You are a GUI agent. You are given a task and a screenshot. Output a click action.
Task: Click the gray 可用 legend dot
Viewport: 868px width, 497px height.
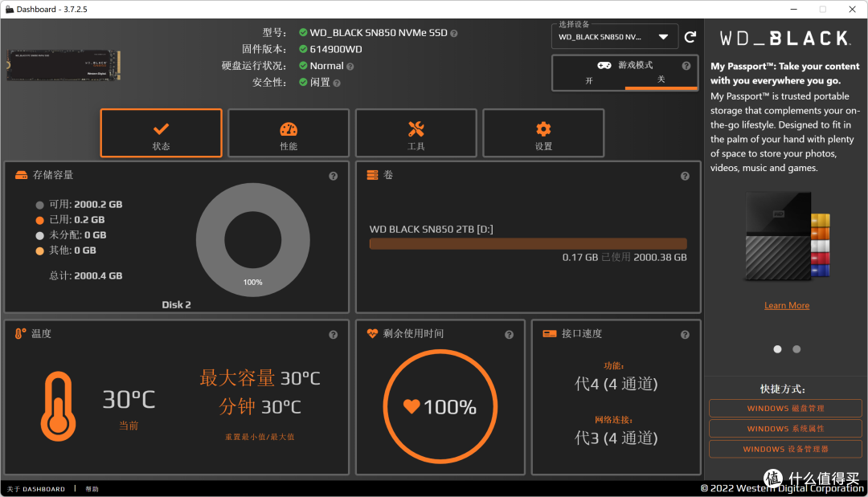click(x=39, y=205)
